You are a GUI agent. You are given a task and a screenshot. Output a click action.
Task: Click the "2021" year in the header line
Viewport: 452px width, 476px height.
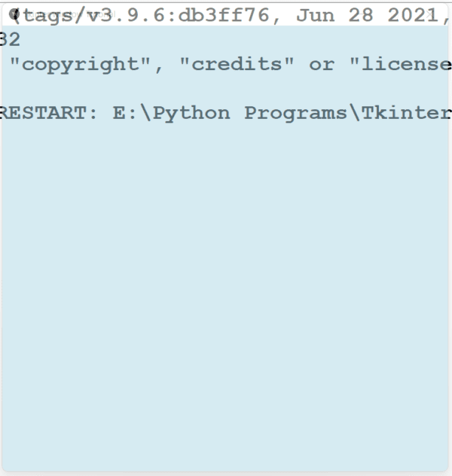click(413, 15)
